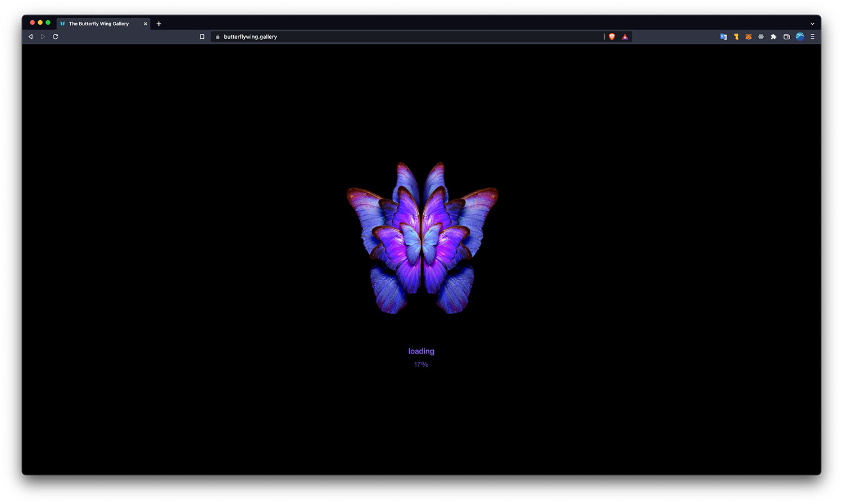
Task: Reload the butterflywing.gallery page
Action: [55, 37]
